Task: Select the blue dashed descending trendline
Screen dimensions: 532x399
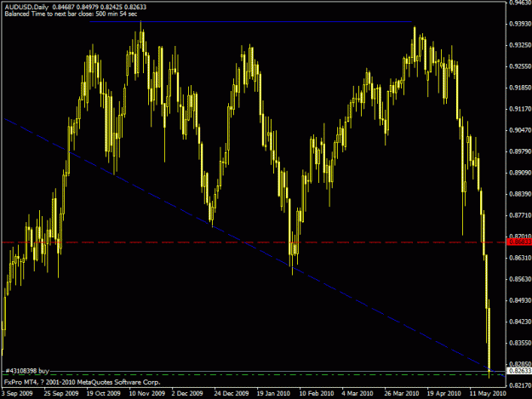Action: [x=254, y=248]
